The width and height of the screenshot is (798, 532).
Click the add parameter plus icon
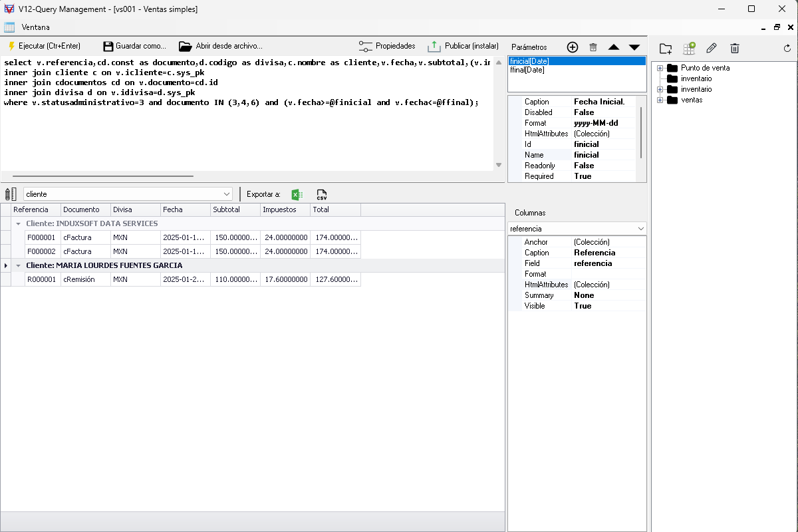tap(572, 47)
